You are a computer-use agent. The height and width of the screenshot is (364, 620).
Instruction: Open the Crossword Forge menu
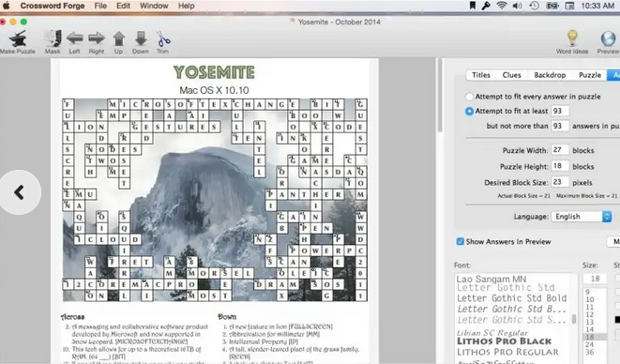coord(53,6)
